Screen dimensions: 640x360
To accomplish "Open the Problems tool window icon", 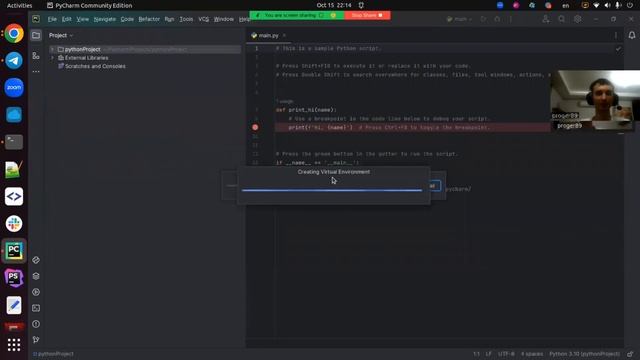I will point(36,324).
